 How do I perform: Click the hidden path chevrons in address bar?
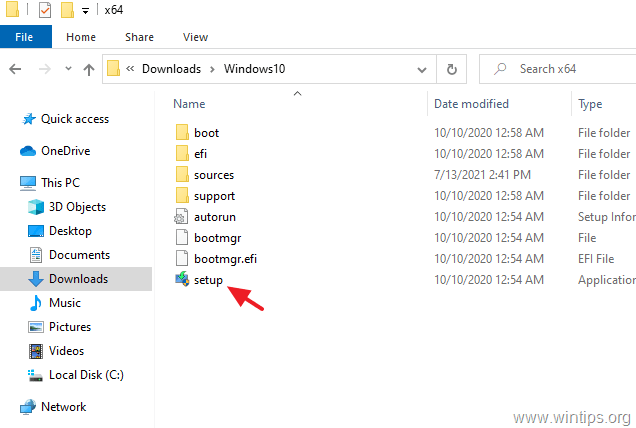130,69
